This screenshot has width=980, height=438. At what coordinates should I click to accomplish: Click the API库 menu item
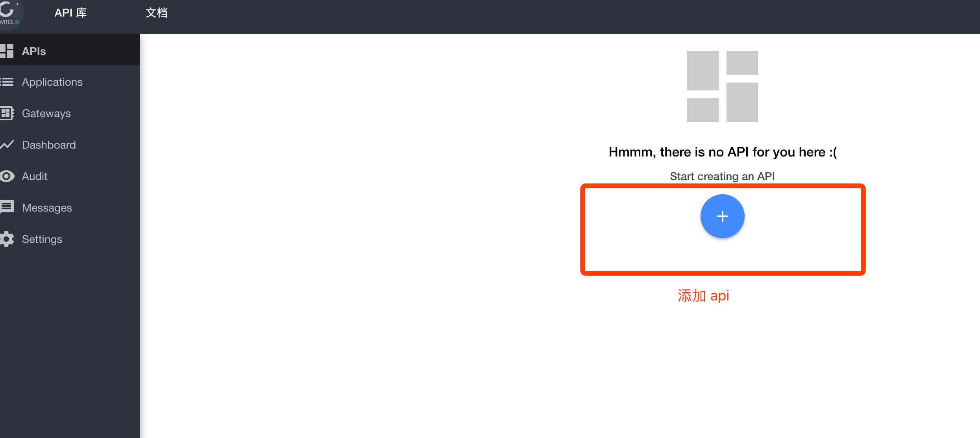[x=70, y=13]
